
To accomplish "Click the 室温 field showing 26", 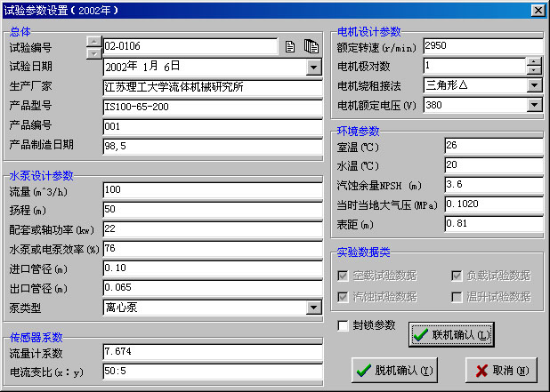I will [x=494, y=146].
